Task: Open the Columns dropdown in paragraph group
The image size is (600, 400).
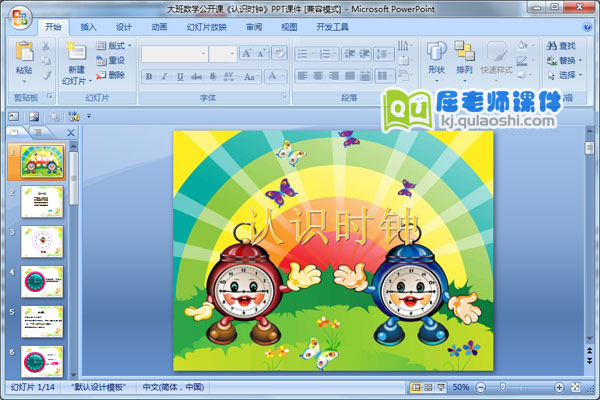Action: (385, 76)
